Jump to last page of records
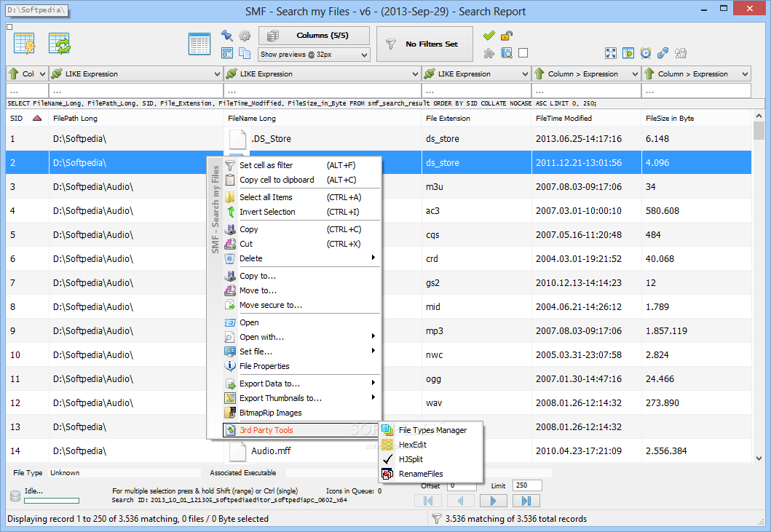The height and width of the screenshot is (532, 771). click(x=526, y=501)
